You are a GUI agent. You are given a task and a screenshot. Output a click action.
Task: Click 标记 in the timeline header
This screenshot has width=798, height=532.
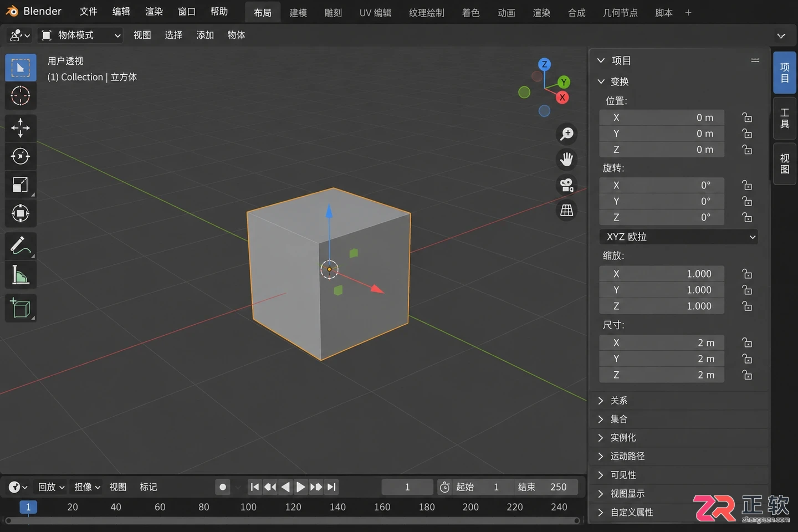[x=149, y=487]
